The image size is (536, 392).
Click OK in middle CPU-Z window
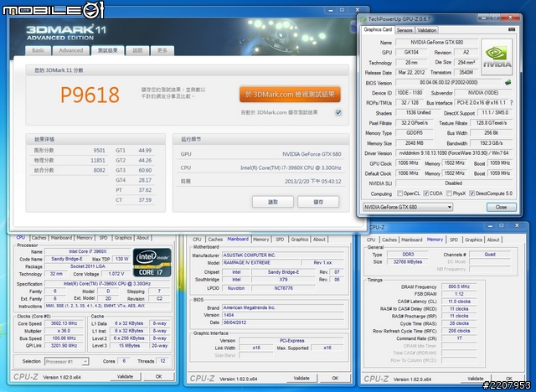pos(335,379)
